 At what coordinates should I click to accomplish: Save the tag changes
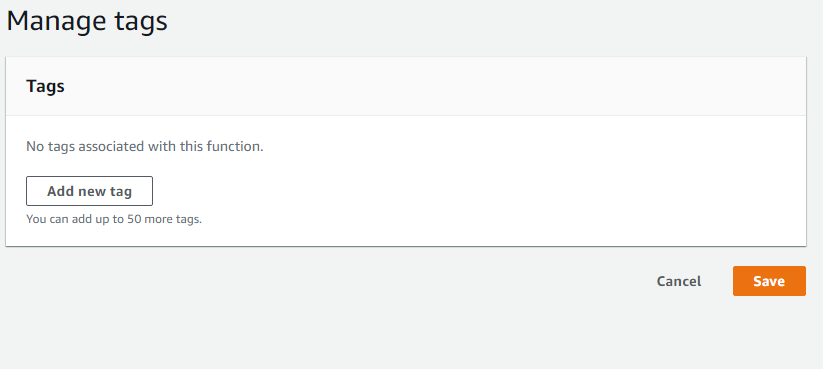coord(769,281)
